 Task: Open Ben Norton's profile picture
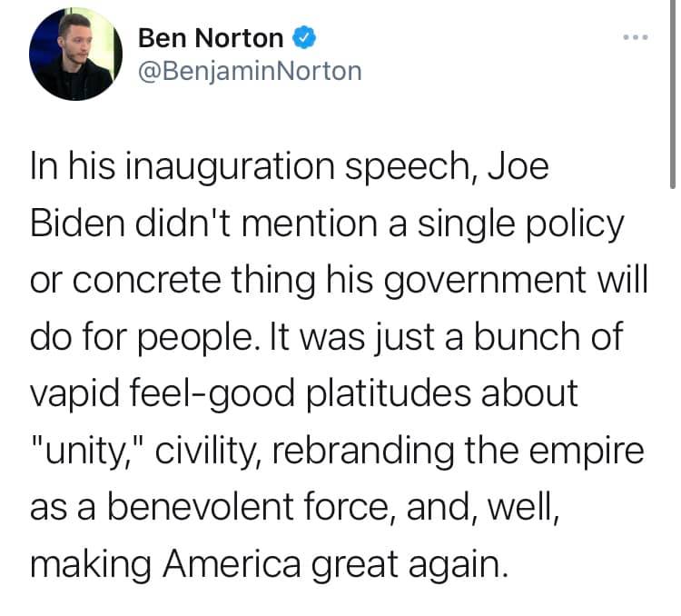pyautogui.click(x=75, y=56)
